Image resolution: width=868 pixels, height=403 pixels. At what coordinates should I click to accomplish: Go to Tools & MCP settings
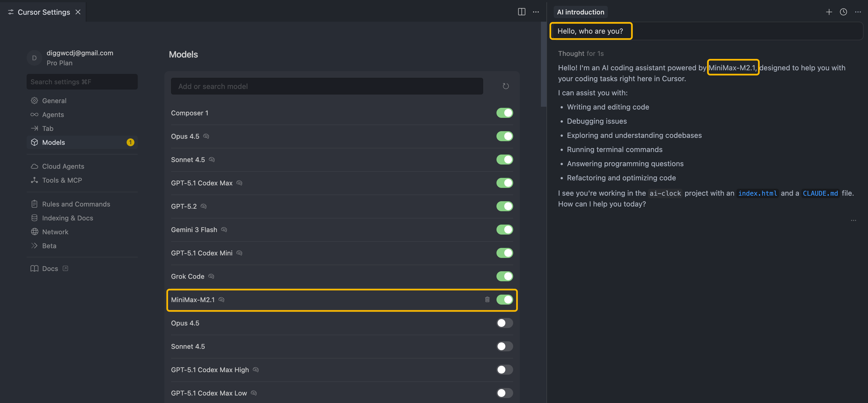tap(62, 180)
